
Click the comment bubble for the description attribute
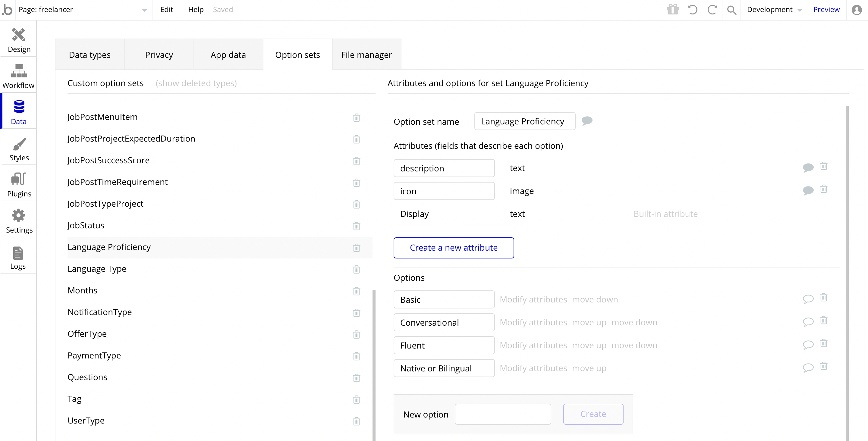click(x=808, y=167)
